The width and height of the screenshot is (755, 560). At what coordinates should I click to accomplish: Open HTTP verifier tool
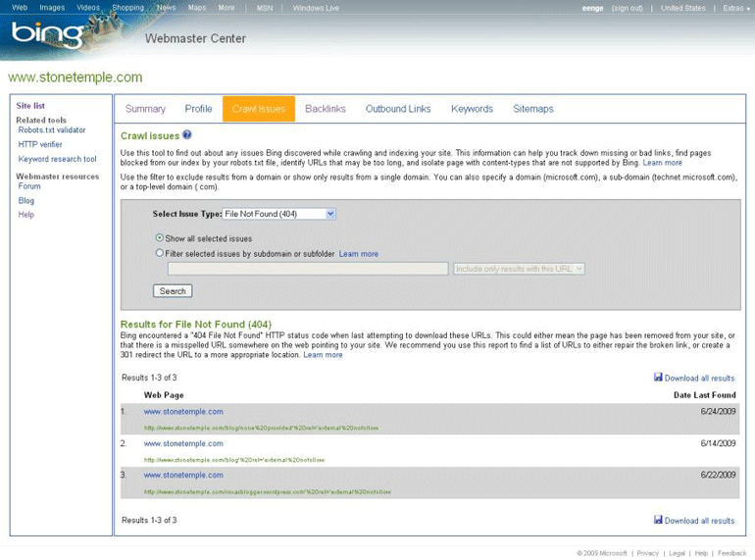40,144
